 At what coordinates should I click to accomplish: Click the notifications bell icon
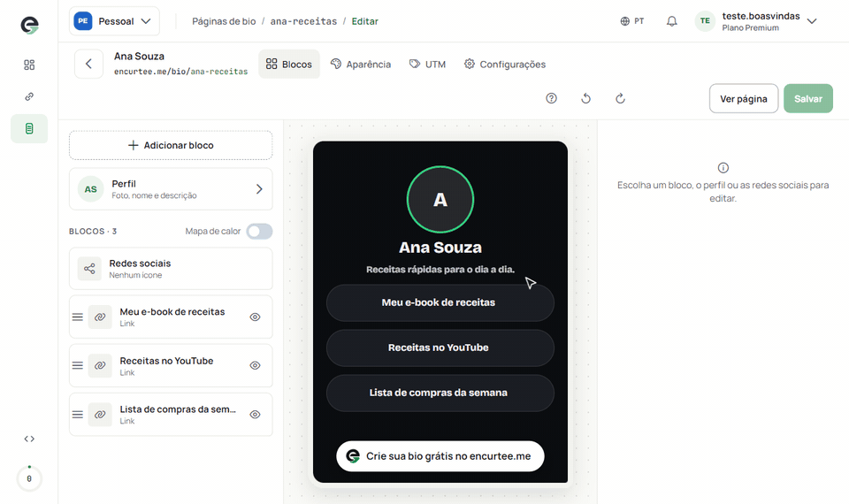(x=671, y=21)
